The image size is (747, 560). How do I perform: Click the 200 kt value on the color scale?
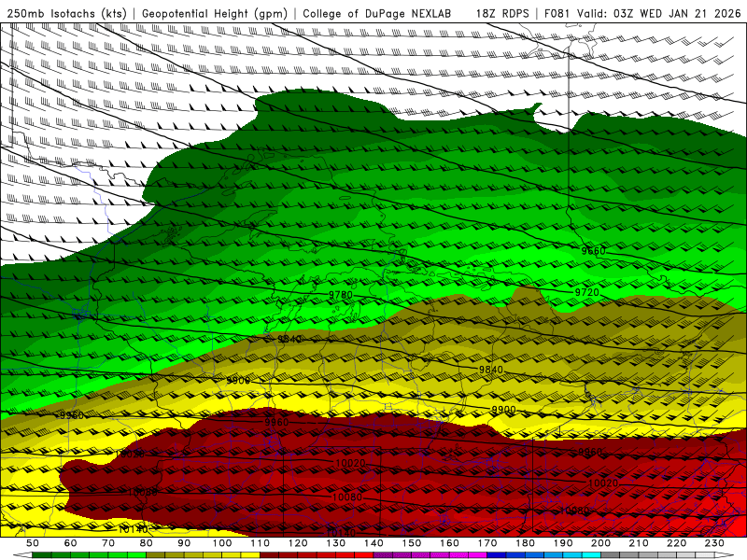point(600,543)
